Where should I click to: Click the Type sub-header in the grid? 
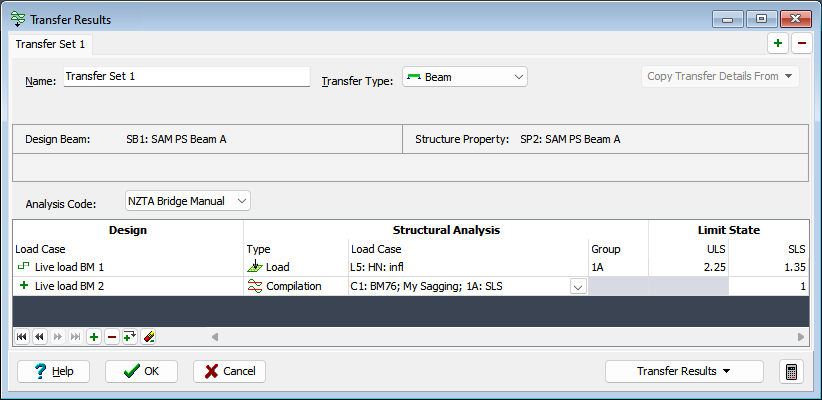[258, 249]
